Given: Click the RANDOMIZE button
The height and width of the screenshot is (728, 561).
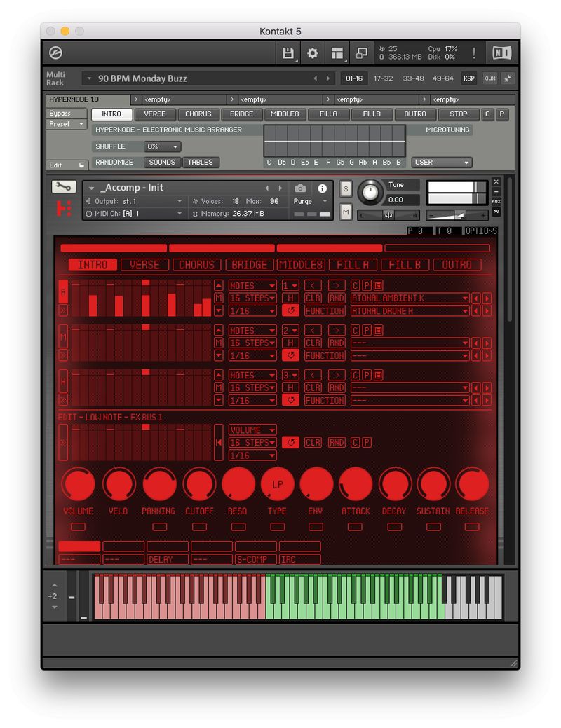Looking at the screenshot, I should coord(114,162).
